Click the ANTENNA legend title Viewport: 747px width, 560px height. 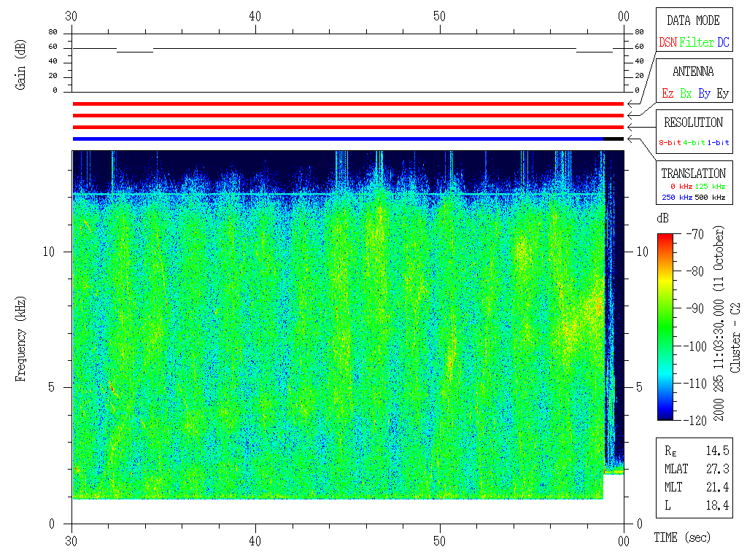(693, 71)
